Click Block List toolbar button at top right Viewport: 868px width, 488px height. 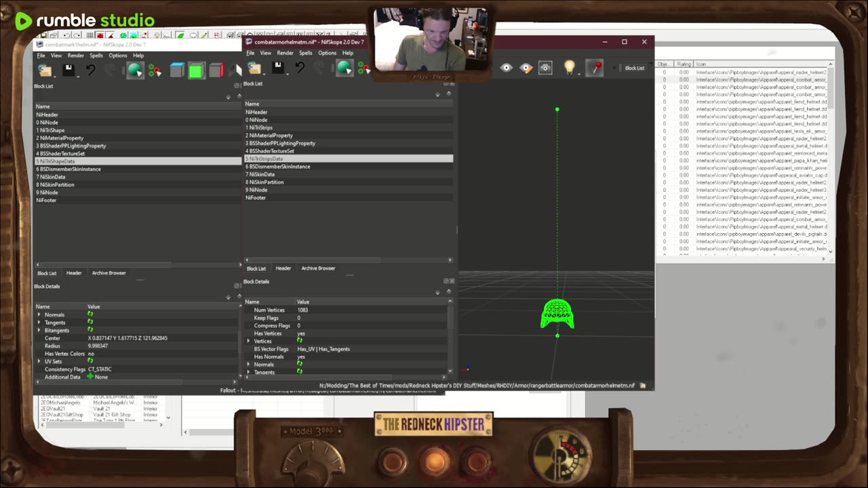pyautogui.click(x=635, y=68)
